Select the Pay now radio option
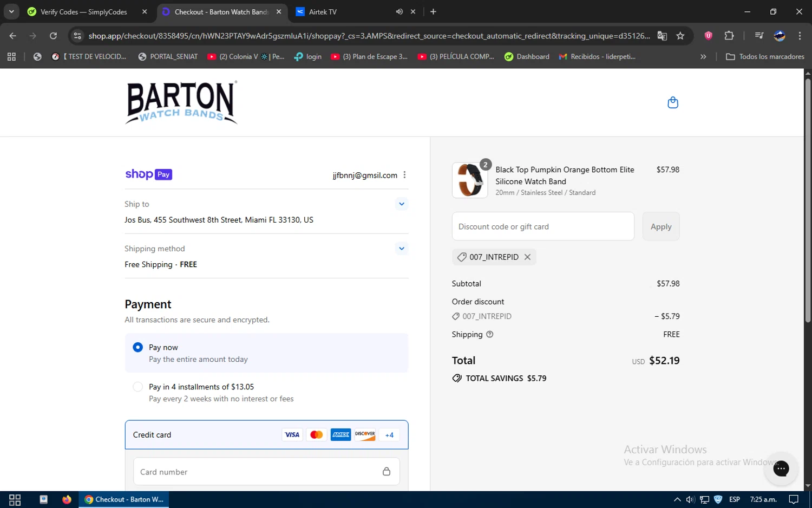Image resolution: width=812 pixels, height=508 pixels. (x=137, y=347)
